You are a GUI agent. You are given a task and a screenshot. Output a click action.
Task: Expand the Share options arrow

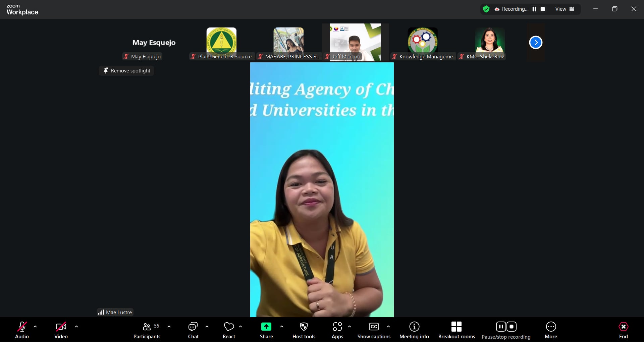[282, 327]
